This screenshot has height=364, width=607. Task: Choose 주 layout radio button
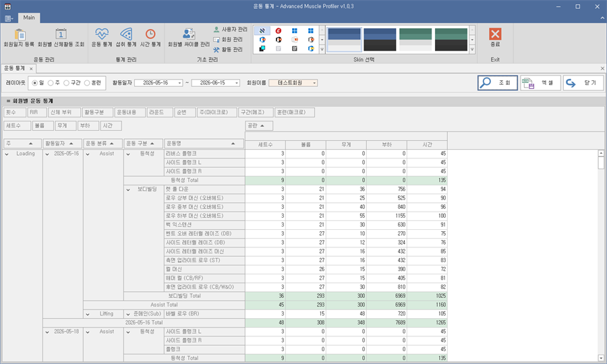pos(54,83)
